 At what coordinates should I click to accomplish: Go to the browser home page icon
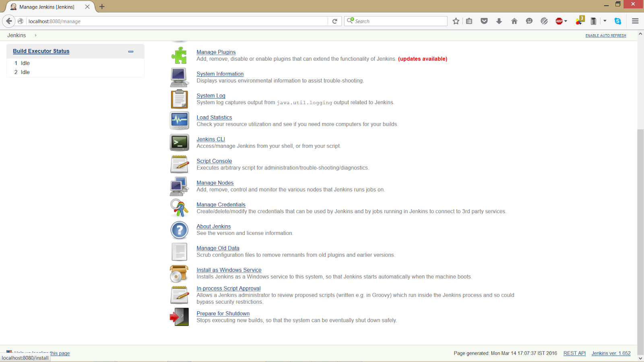(514, 21)
